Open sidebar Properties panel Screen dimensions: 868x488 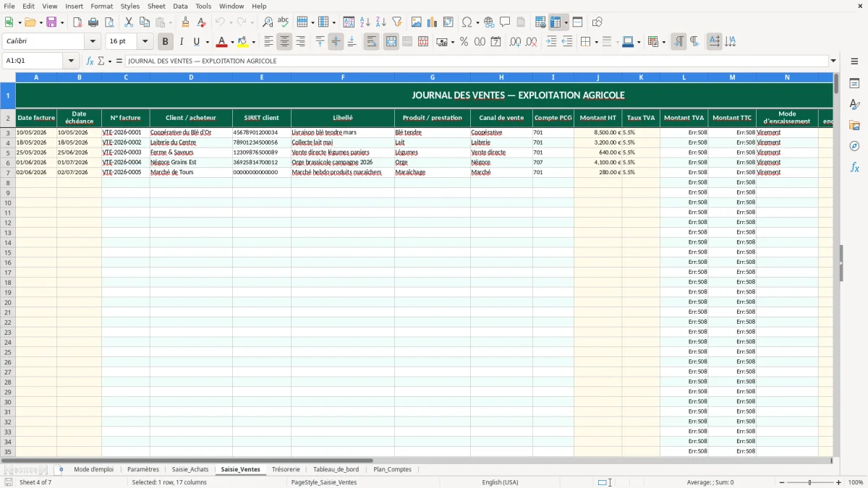tap(854, 83)
